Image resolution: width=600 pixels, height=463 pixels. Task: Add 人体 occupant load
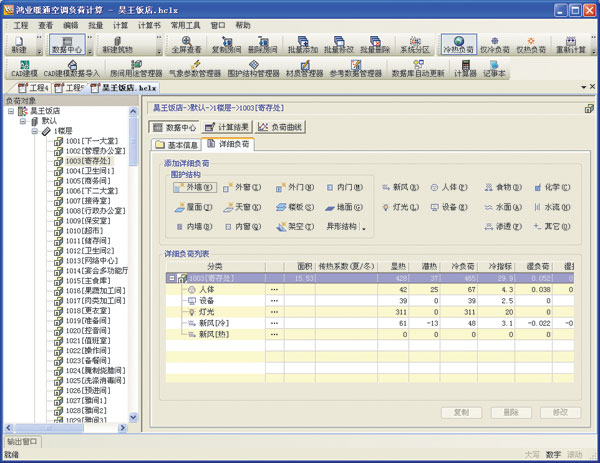pyautogui.click(x=449, y=187)
